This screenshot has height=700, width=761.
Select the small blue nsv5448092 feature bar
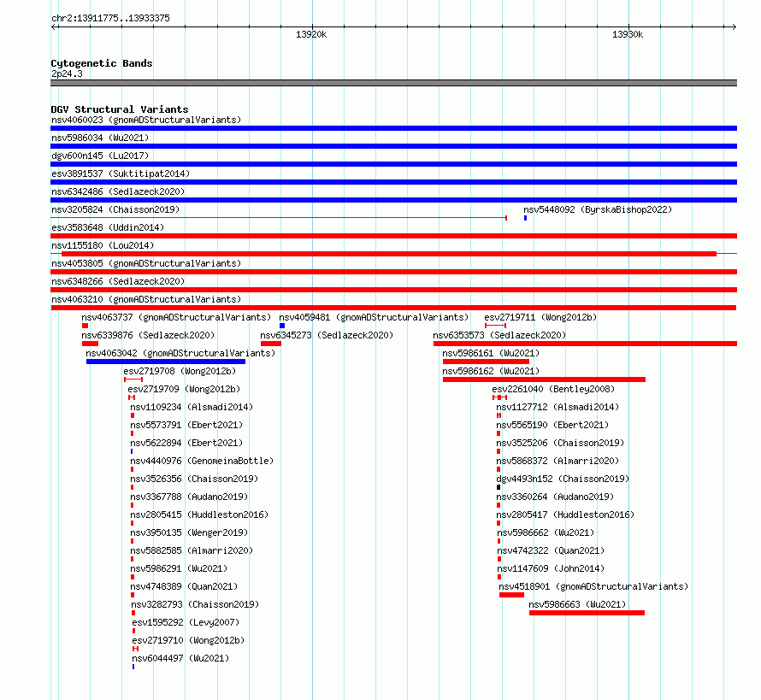tap(525, 218)
